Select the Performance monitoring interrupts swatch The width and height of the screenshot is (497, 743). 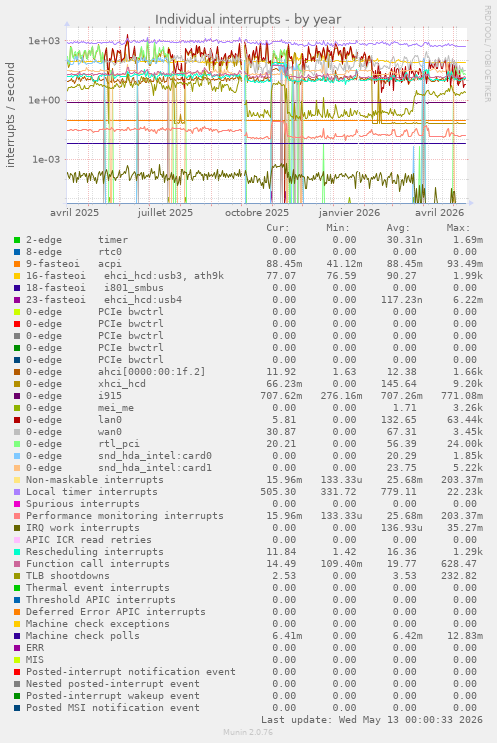tap(17, 516)
